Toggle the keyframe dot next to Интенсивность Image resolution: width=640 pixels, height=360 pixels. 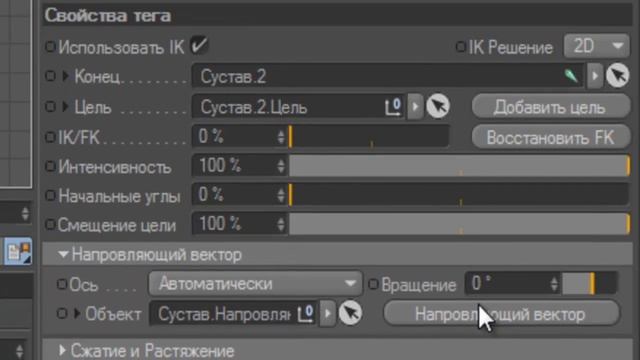click(50, 166)
